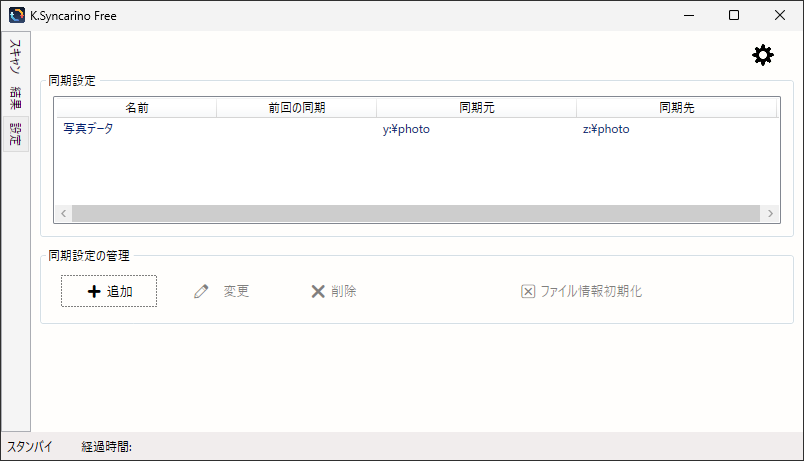
Task: Click the 削除 button label
Action: [x=344, y=291]
